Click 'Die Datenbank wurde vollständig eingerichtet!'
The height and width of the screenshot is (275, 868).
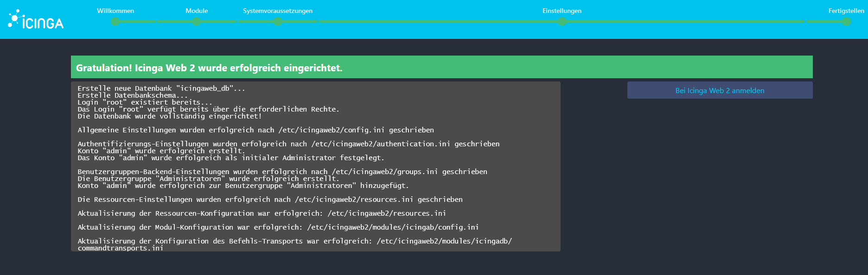[170, 116]
